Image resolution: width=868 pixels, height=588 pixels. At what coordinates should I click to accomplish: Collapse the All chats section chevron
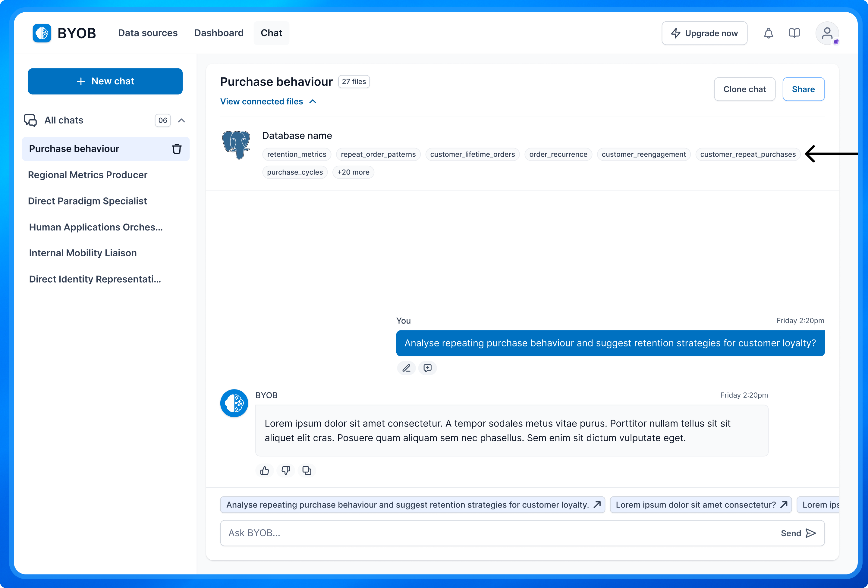(x=181, y=120)
